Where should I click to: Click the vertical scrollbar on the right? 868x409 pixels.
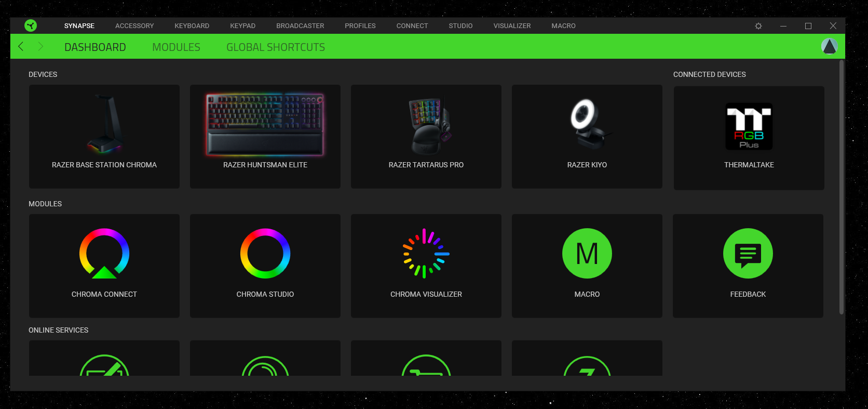click(x=842, y=187)
